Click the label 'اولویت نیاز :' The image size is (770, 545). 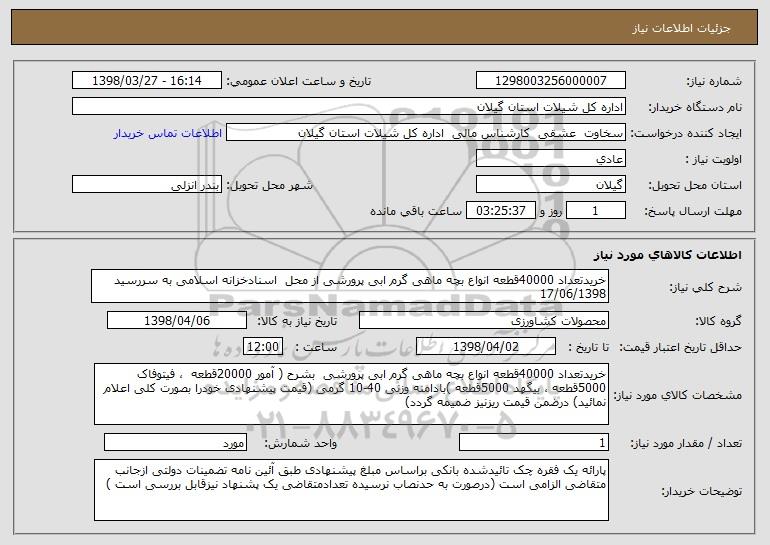point(714,160)
